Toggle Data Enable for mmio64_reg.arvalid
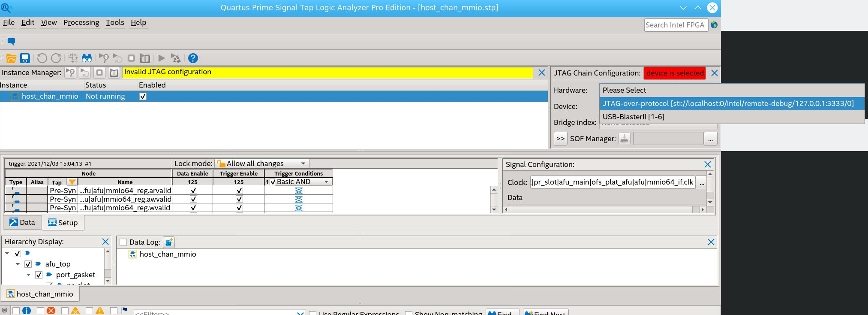Screen dimensions: 868x315 [x=193, y=191]
